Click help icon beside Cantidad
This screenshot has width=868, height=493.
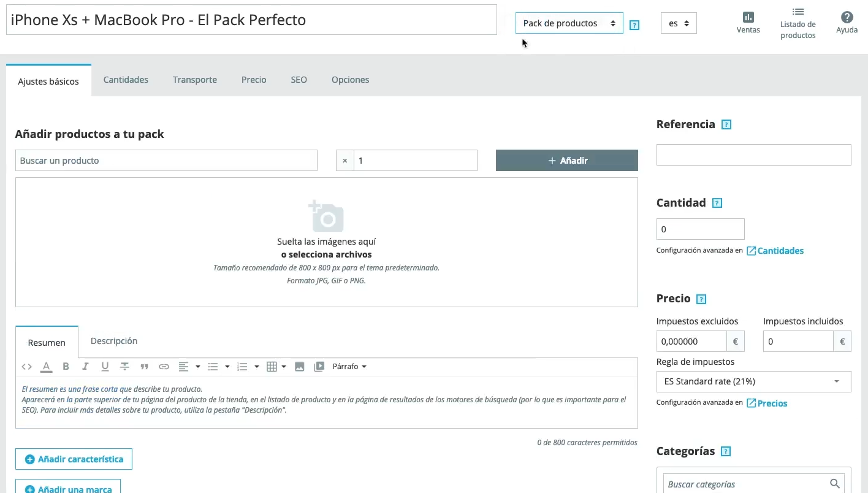(x=717, y=203)
